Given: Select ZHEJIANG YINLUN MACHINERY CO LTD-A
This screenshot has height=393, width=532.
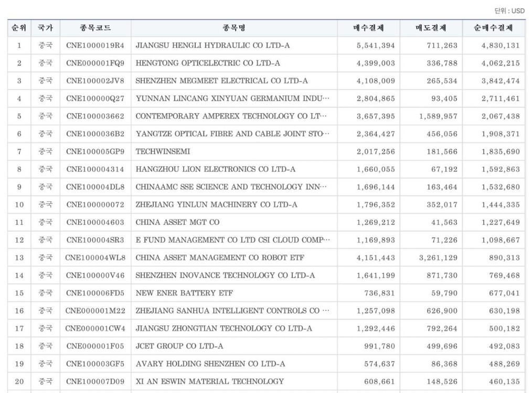Looking at the screenshot, I should click(217, 205).
